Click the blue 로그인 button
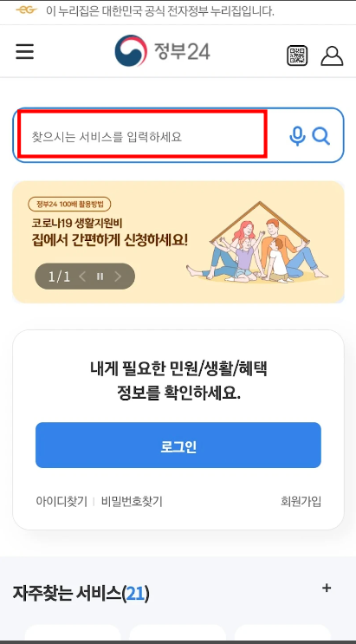This screenshot has height=644, width=356. (x=178, y=446)
